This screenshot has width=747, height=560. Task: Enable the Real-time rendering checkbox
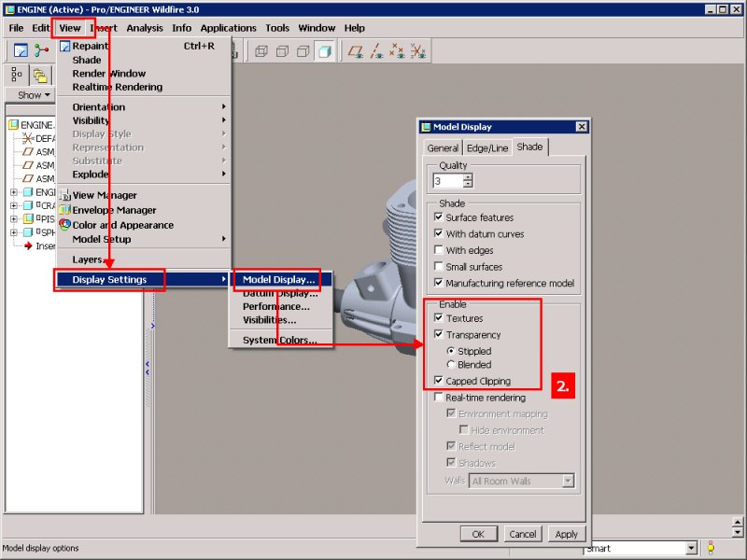(x=439, y=398)
